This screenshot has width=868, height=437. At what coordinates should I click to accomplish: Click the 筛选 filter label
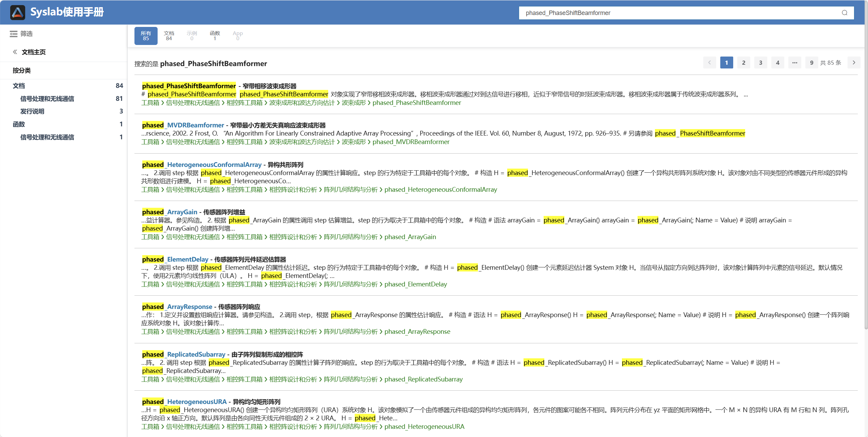click(27, 34)
